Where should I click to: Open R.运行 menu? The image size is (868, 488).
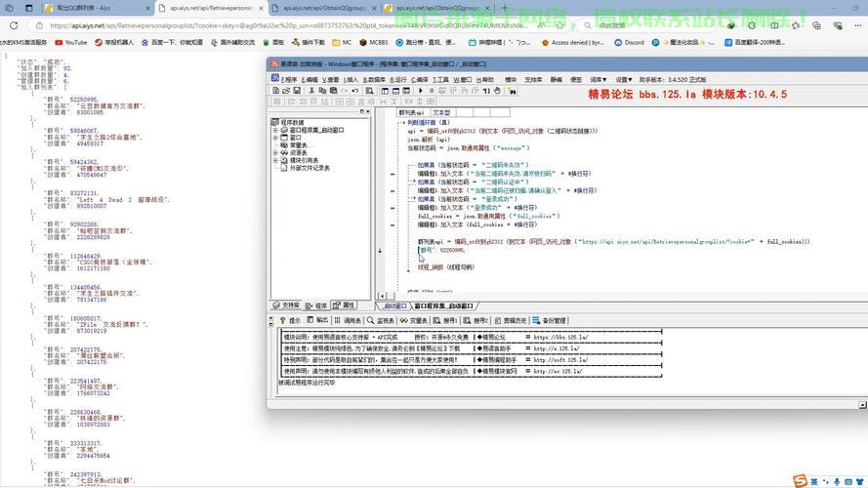tap(398, 80)
